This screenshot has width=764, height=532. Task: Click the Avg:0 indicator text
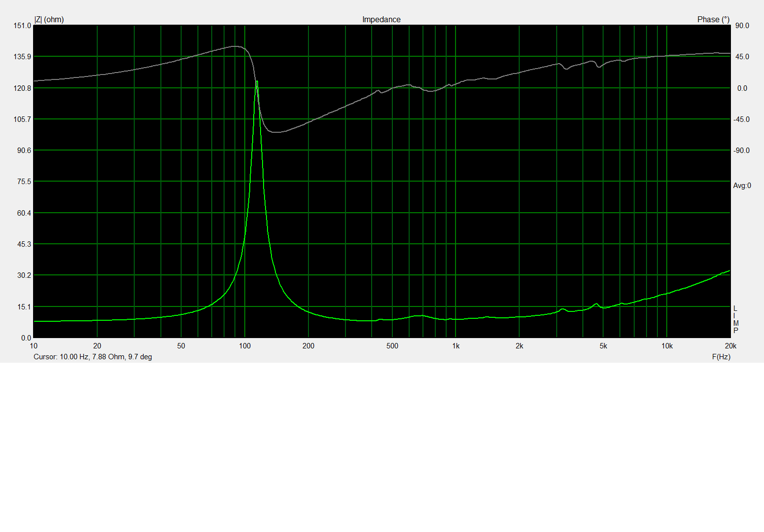tap(742, 186)
